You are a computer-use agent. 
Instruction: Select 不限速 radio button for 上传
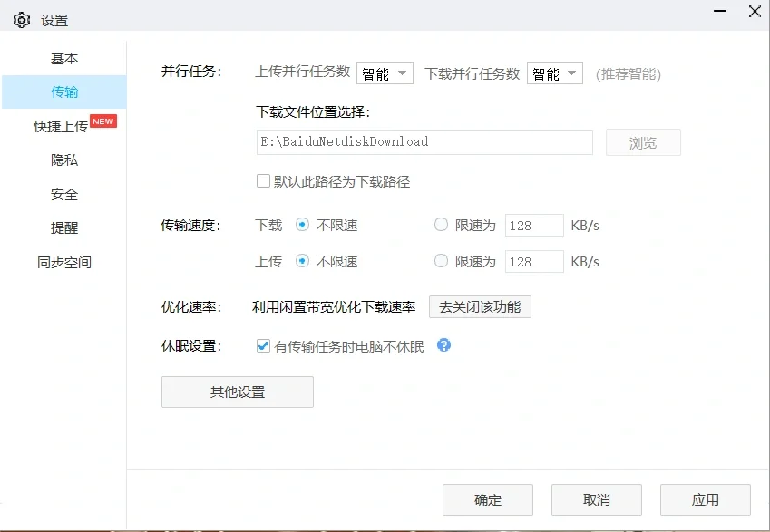click(x=301, y=261)
